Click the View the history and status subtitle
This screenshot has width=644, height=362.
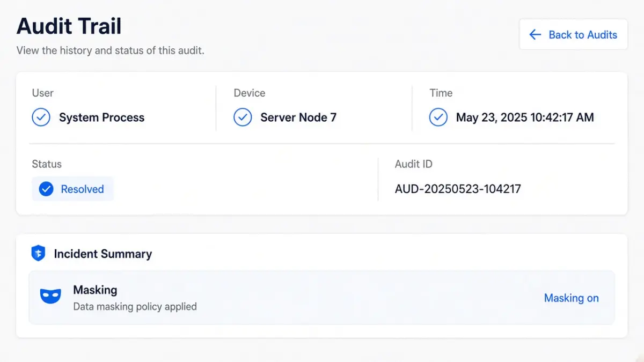click(x=111, y=51)
